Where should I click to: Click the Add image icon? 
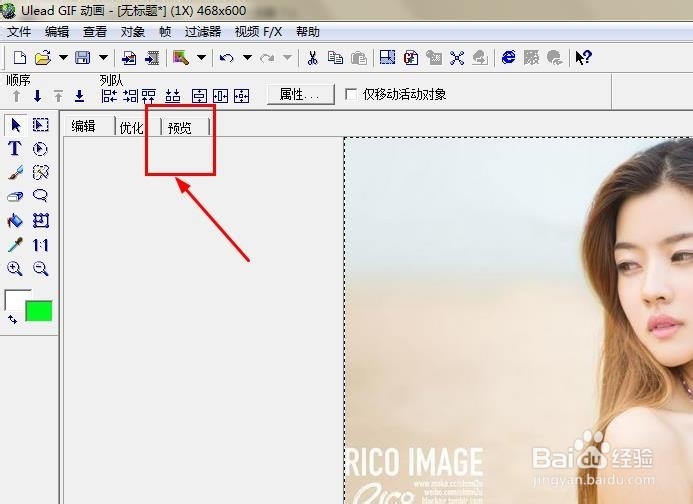129,58
